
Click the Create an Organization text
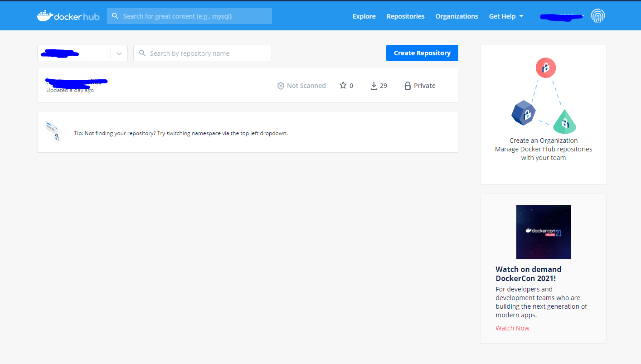coord(544,141)
